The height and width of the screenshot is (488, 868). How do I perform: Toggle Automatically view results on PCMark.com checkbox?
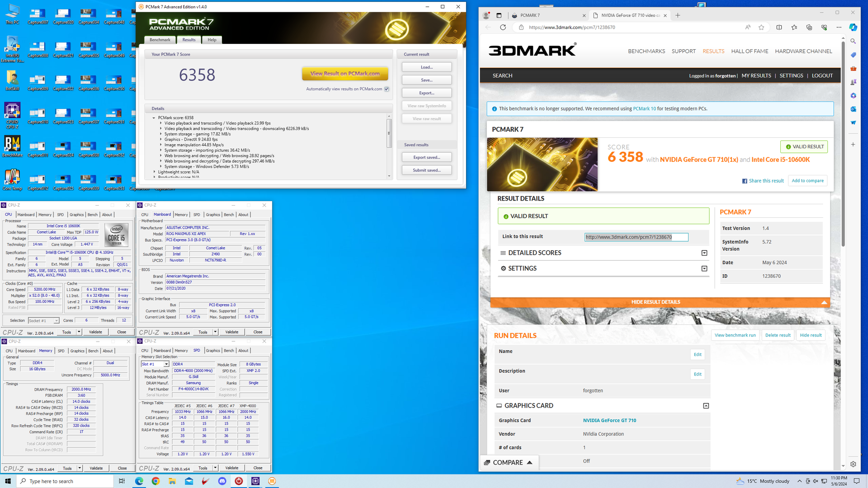click(387, 89)
